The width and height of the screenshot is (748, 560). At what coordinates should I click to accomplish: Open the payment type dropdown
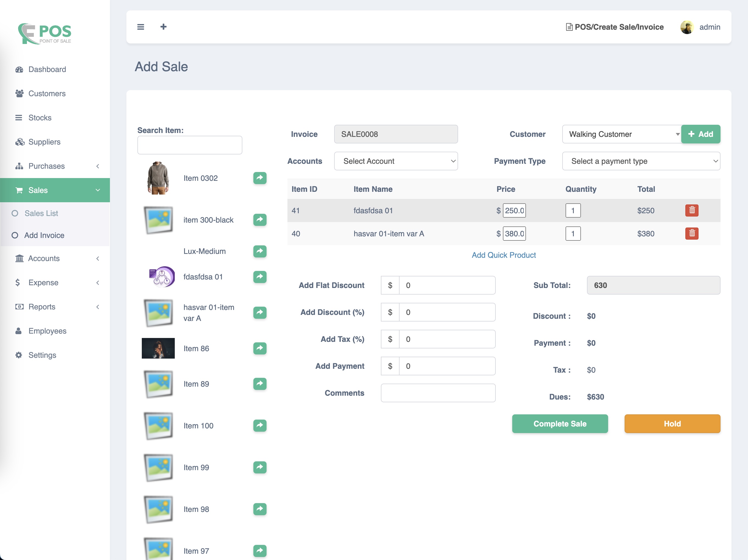pyautogui.click(x=641, y=161)
